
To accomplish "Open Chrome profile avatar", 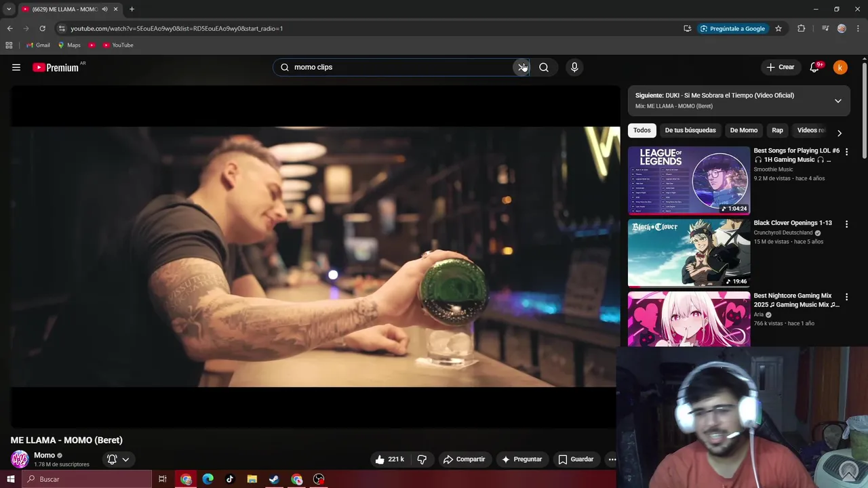I will (842, 28).
